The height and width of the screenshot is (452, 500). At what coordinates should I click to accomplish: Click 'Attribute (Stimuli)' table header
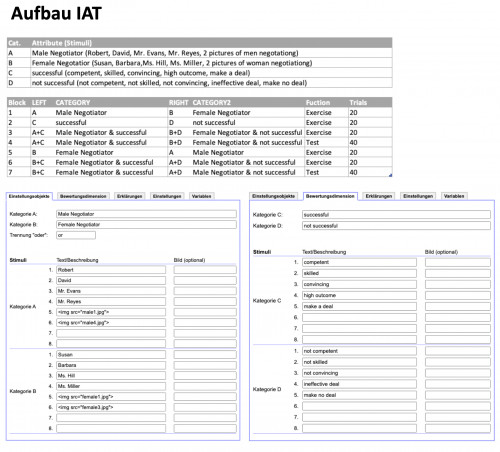tap(62, 43)
